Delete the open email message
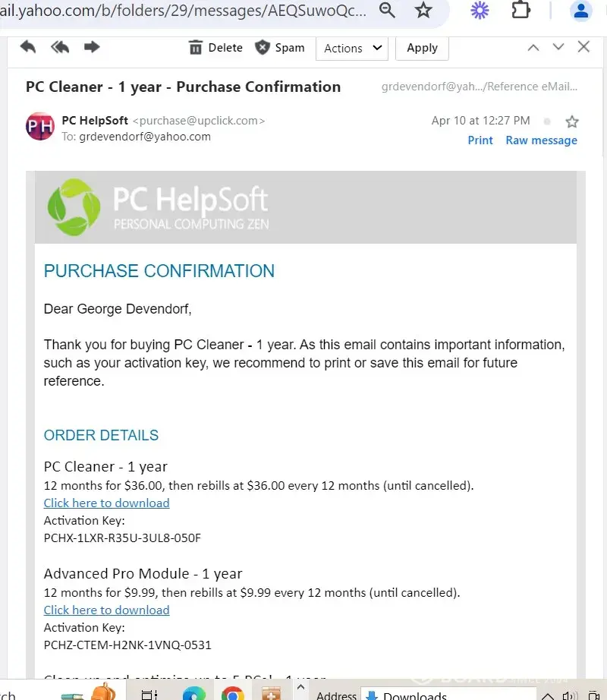 click(215, 47)
